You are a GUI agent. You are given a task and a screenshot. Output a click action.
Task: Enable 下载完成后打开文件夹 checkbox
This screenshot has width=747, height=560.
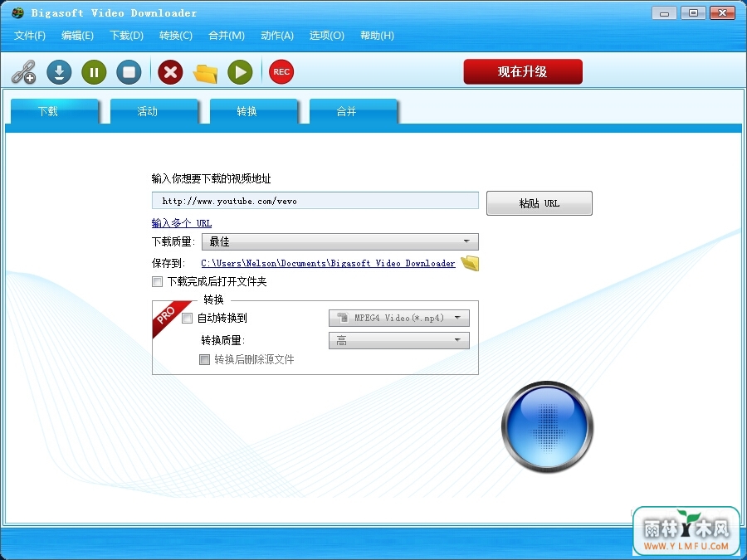tap(157, 281)
